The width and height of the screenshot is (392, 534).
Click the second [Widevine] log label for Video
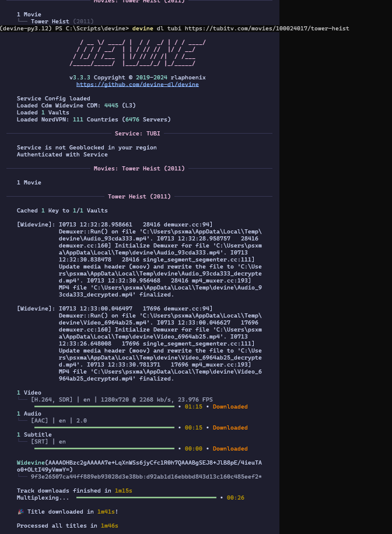[36, 309]
